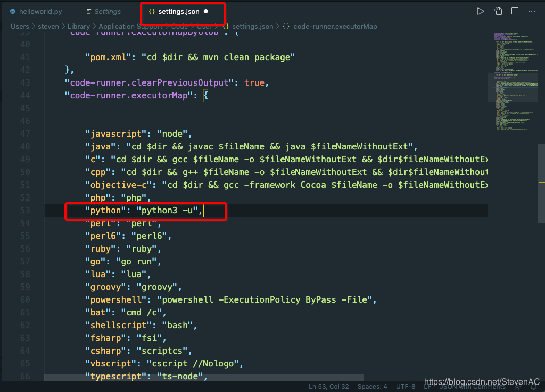Click the vertical scrollbar thumb

tap(541, 183)
